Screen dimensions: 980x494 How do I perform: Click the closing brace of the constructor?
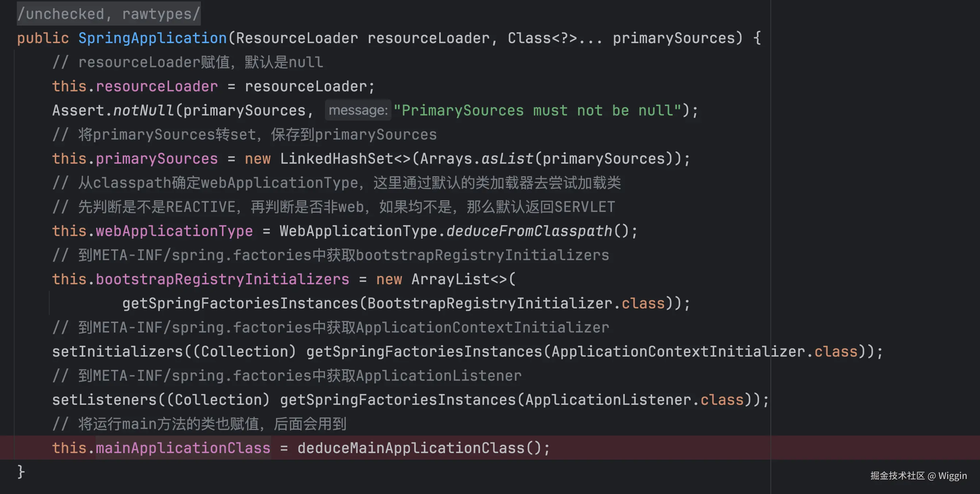click(21, 472)
